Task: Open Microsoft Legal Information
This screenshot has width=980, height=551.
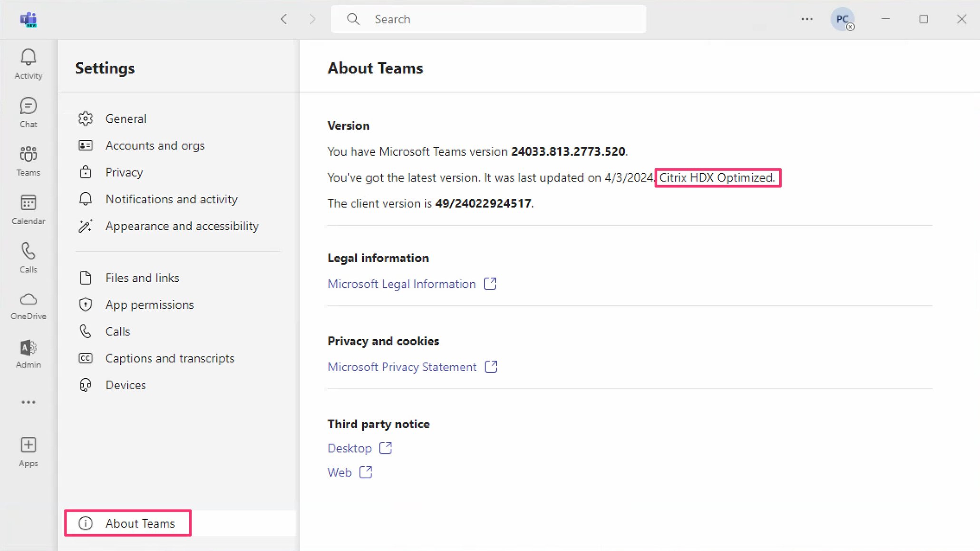Action: (401, 284)
